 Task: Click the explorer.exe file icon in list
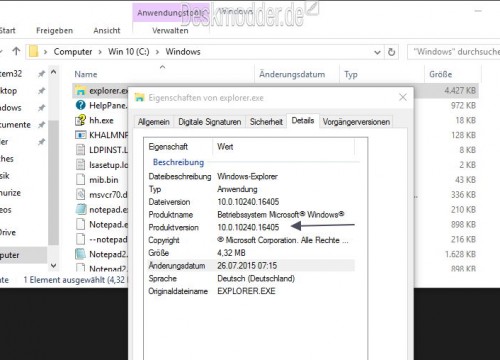tap(80, 90)
